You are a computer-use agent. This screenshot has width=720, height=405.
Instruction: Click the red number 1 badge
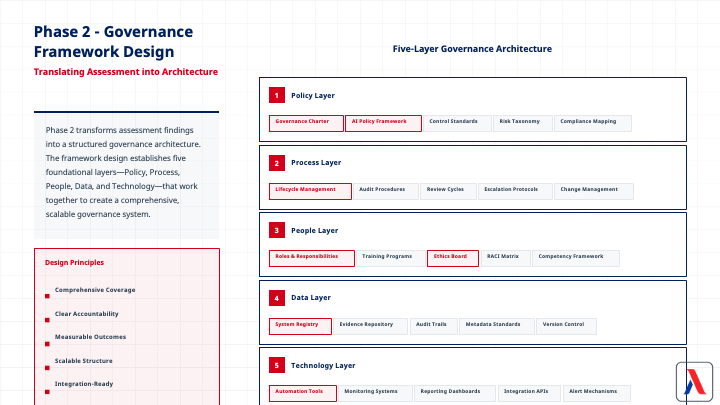point(276,96)
